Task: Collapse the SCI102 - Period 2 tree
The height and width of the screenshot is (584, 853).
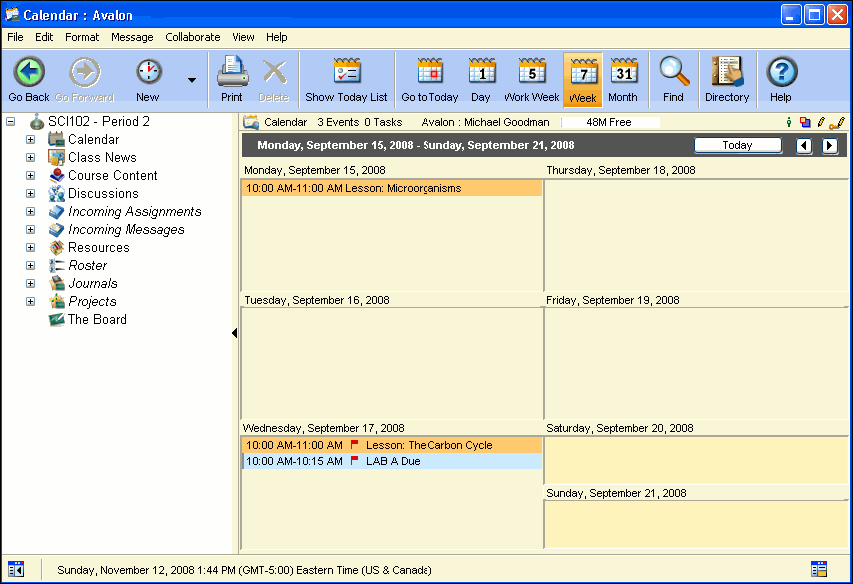Action: pyautogui.click(x=10, y=122)
